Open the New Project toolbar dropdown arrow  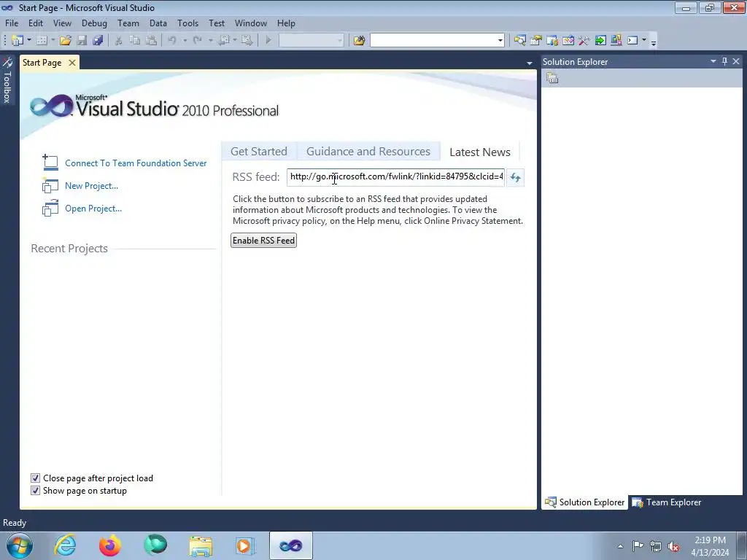29,41
